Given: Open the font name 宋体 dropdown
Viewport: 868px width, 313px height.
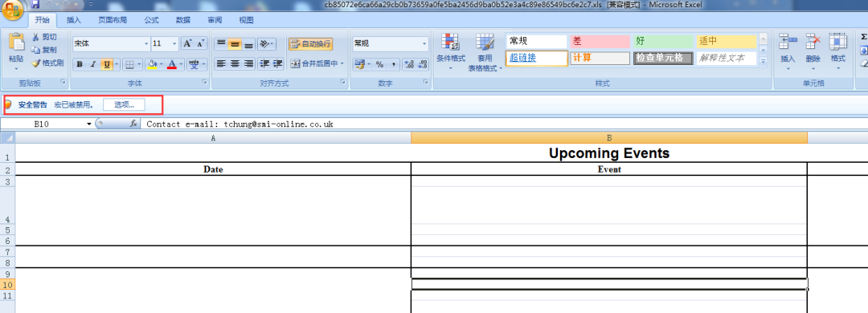Looking at the screenshot, I should (147, 43).
